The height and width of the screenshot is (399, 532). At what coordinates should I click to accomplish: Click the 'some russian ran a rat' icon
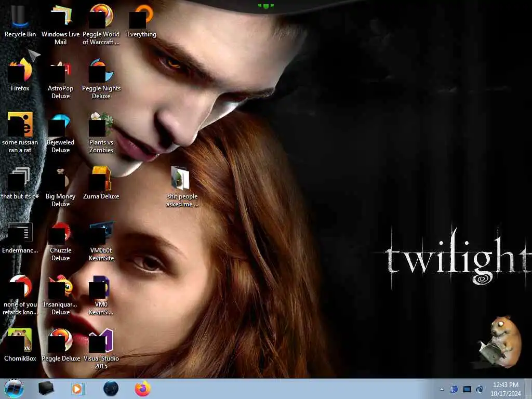20,132
